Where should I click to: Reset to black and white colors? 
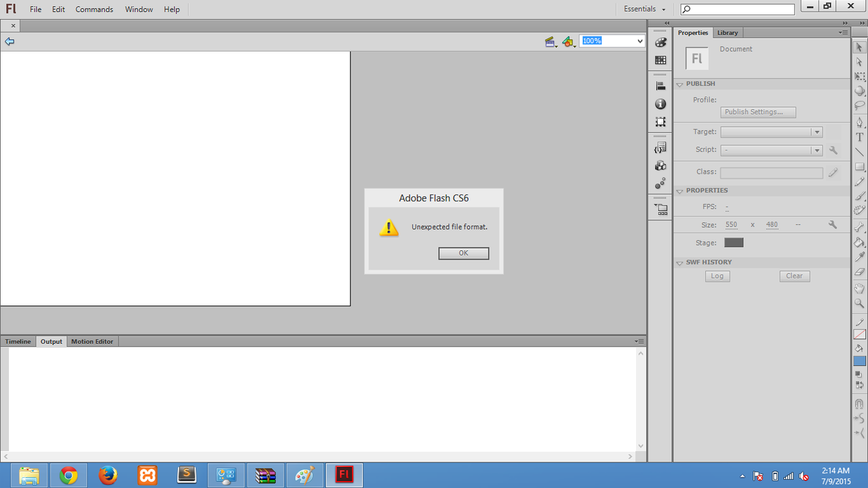pos(859,374)
